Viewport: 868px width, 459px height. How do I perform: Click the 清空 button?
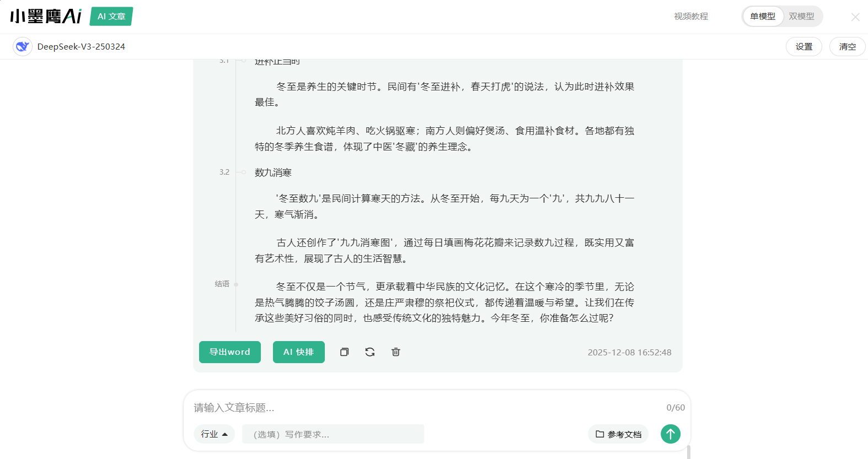point(848,47)
